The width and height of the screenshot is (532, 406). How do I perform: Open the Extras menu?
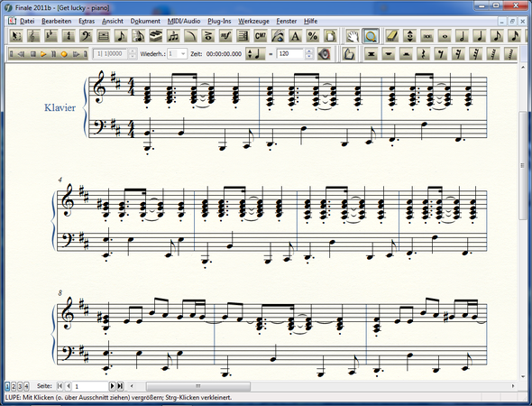pos(87,21)
